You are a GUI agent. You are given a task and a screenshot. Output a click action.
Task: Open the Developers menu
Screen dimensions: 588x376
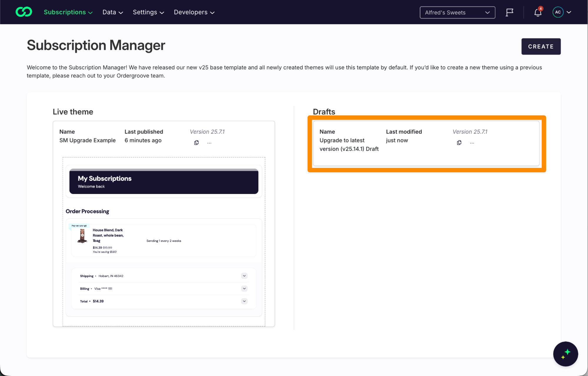point(194,12)
